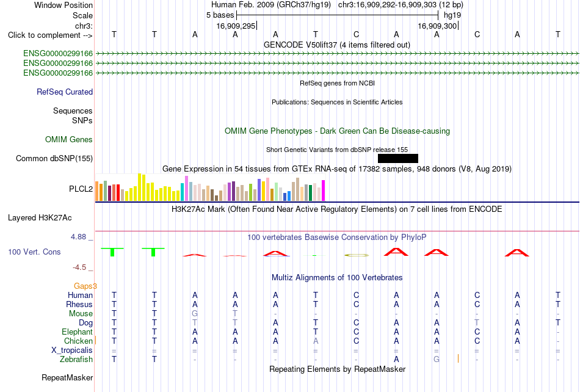Open 'Publications: Sequences in Scientific Articles' title

(337, 102)
